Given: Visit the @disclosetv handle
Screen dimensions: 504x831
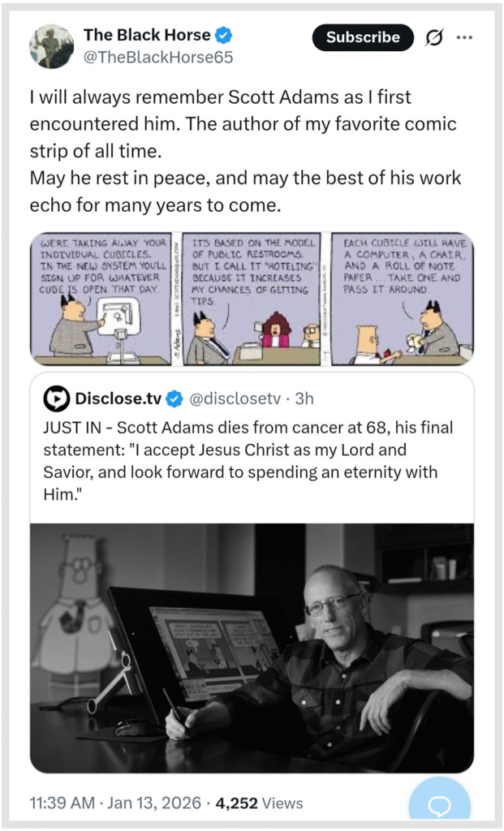Looking at the screenshot, I should [x=235, y=398].
